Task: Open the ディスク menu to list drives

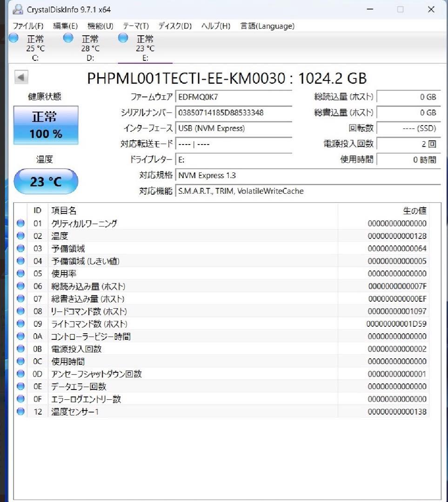Action: [x=174, y=26]
